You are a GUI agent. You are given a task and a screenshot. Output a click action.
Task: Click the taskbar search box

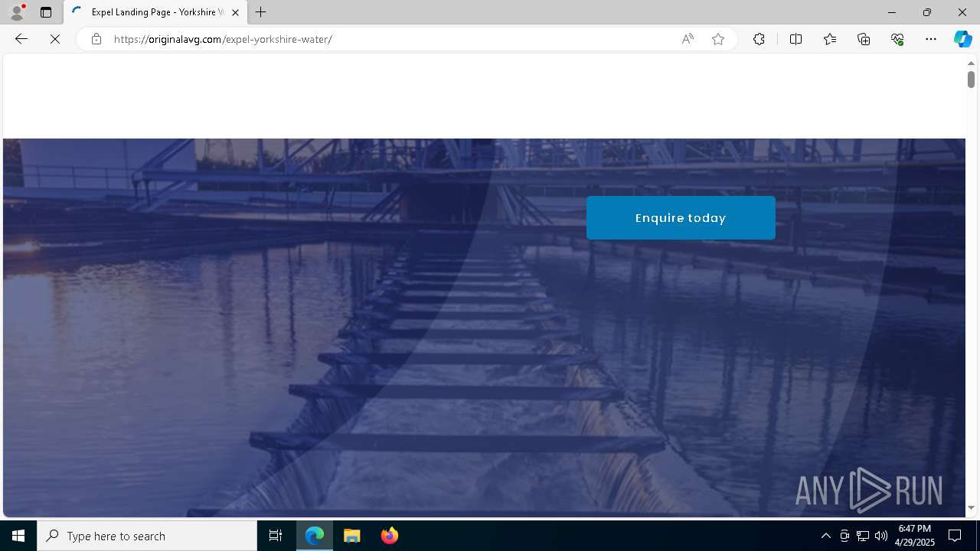pos(147,536)
